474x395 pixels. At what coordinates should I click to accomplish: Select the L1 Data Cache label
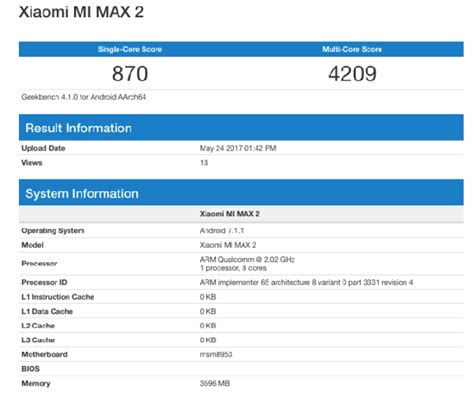[x=47, y=311]
